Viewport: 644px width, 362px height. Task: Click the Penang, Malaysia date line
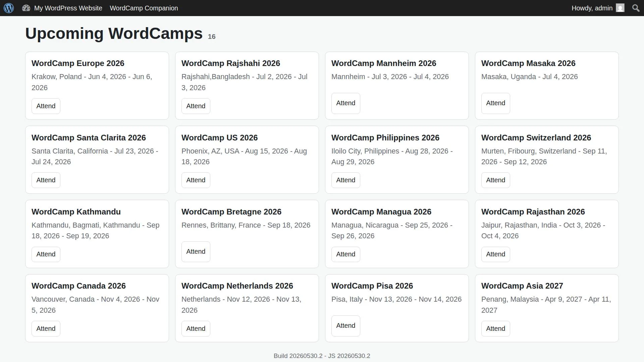[546, 305]
